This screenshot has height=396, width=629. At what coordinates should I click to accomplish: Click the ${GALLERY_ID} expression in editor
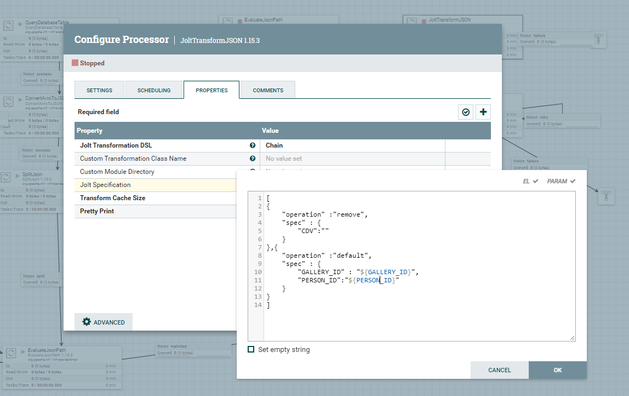pos(386,272)
